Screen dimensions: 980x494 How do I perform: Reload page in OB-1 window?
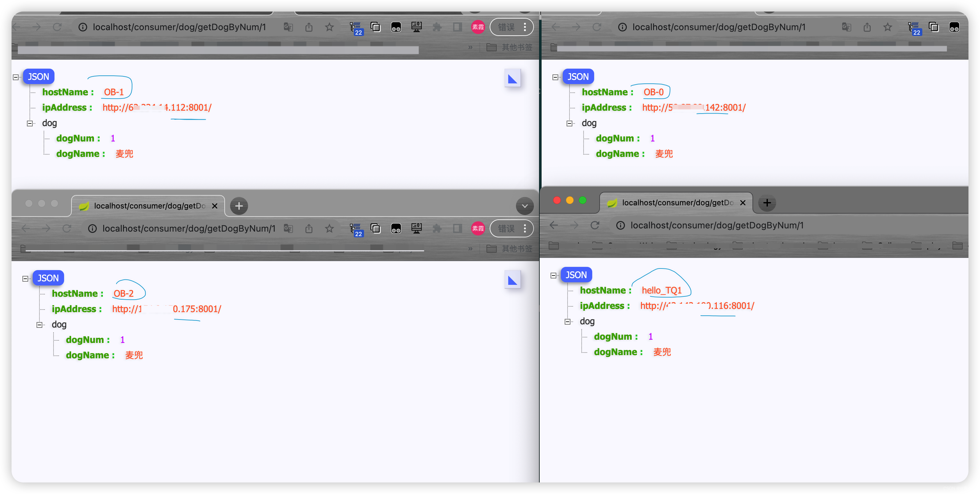[57, 27]
